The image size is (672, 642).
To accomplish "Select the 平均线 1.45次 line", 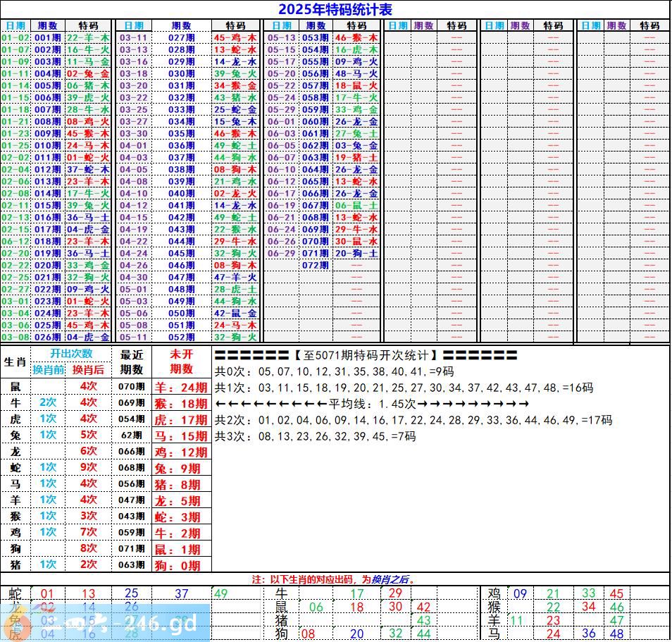I will coord(371,404).
